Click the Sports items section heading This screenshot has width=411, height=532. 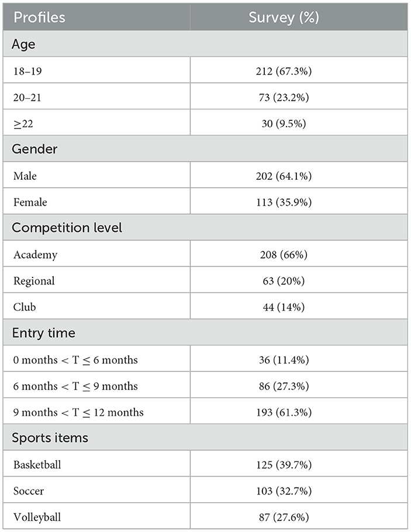[49, 438]
